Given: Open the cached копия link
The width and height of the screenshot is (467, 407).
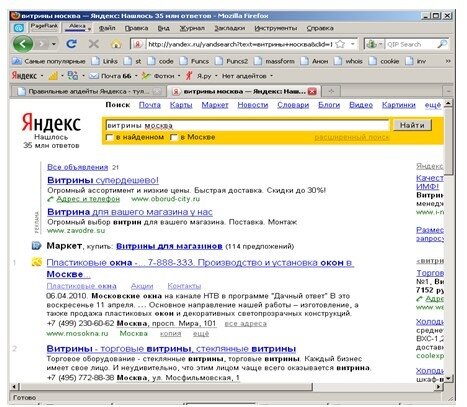Looking at the screenshot, I should click(x=170, y=333).
